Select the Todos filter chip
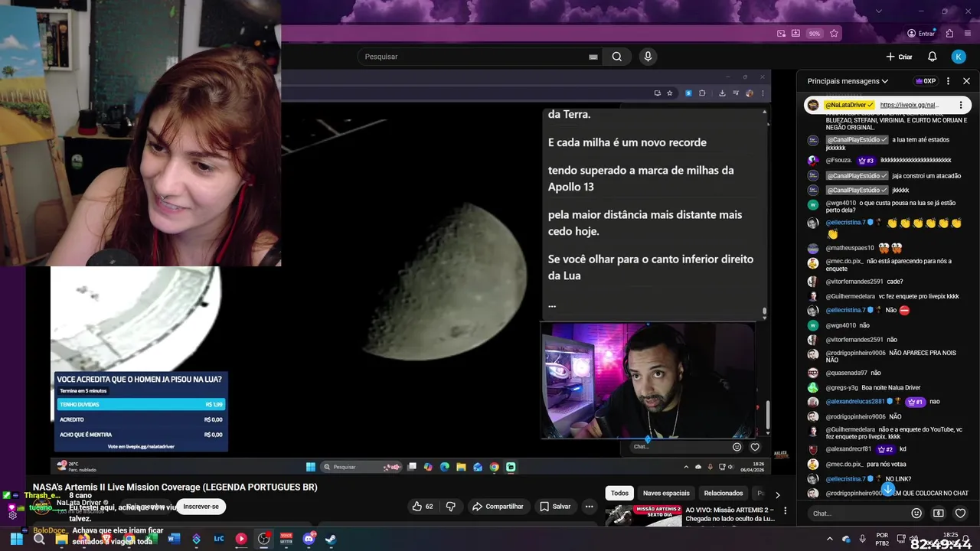The image size is (980, 551). pyautogui.click(x=619, y=494)
